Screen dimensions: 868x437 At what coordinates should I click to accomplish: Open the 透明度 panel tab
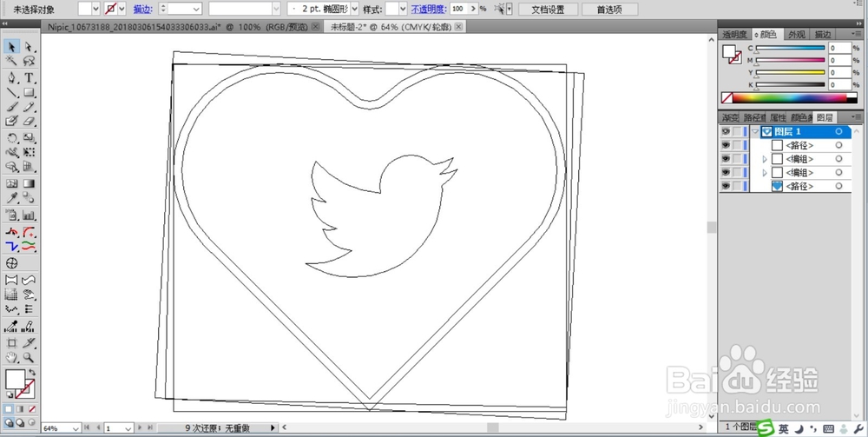point(734,35)
